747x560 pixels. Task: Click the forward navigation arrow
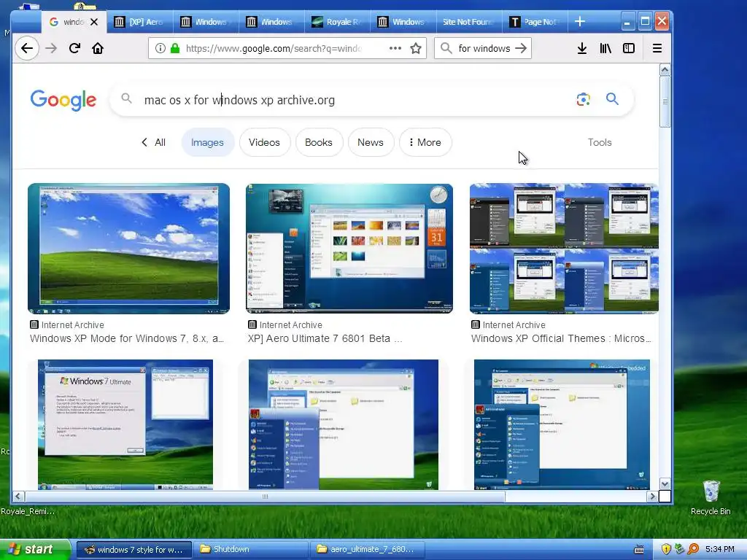click(x=51, y=48)
